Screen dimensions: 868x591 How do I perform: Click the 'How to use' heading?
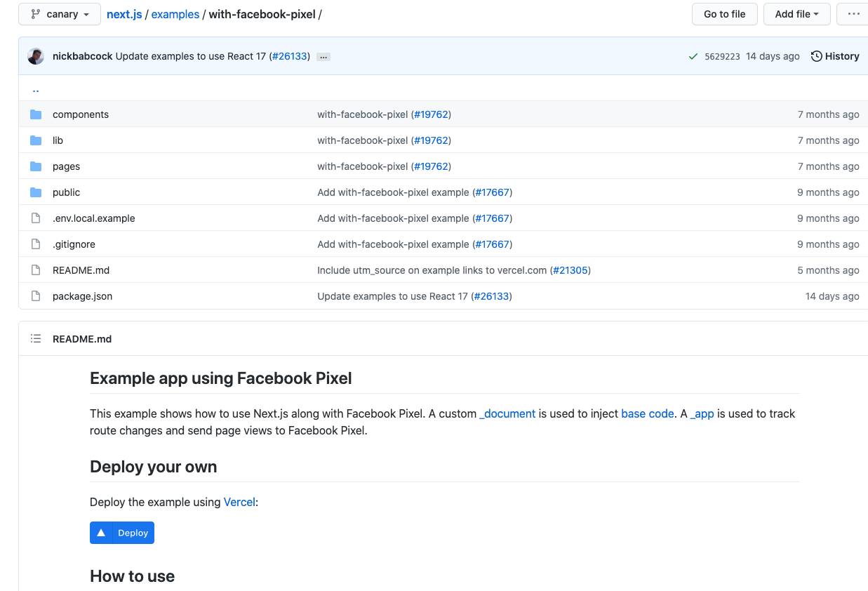(133, 576)
